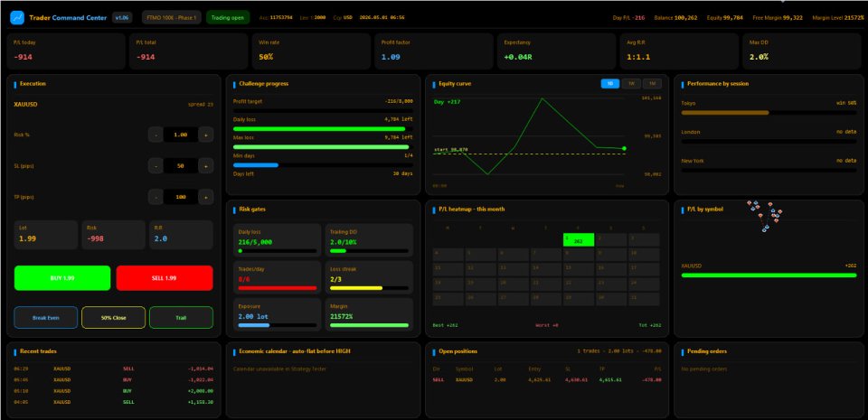Click the green Trading open status badge
This screenshot has height=420, width=868.
click(228, 18)
